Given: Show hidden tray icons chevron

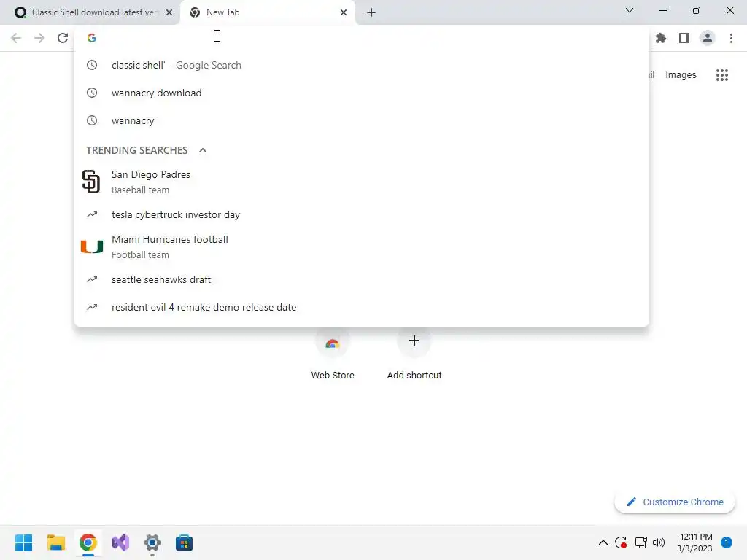Looking at the screenshot, I should (x=603, y=542).
